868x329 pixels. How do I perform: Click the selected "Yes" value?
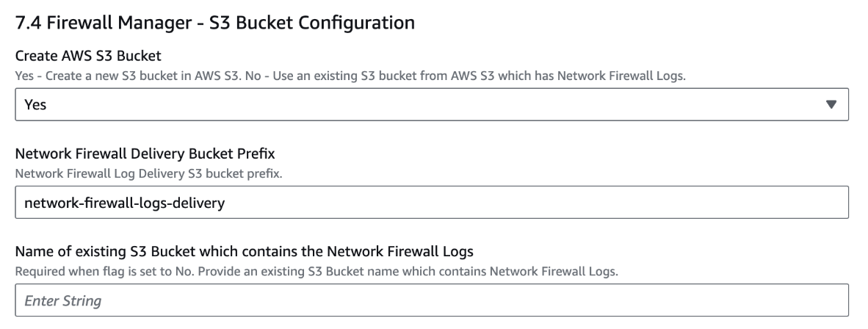tap(36, 105)
